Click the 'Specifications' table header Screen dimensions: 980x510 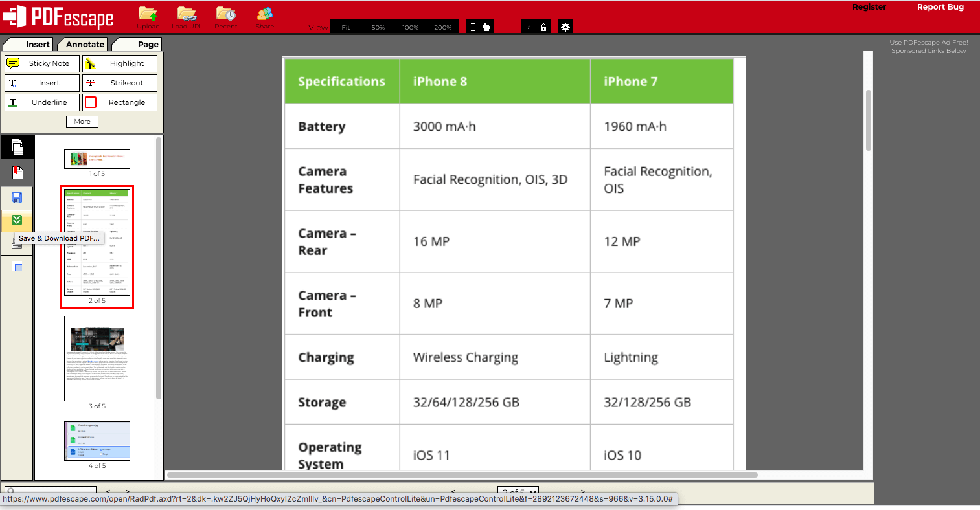coord(341,82)
